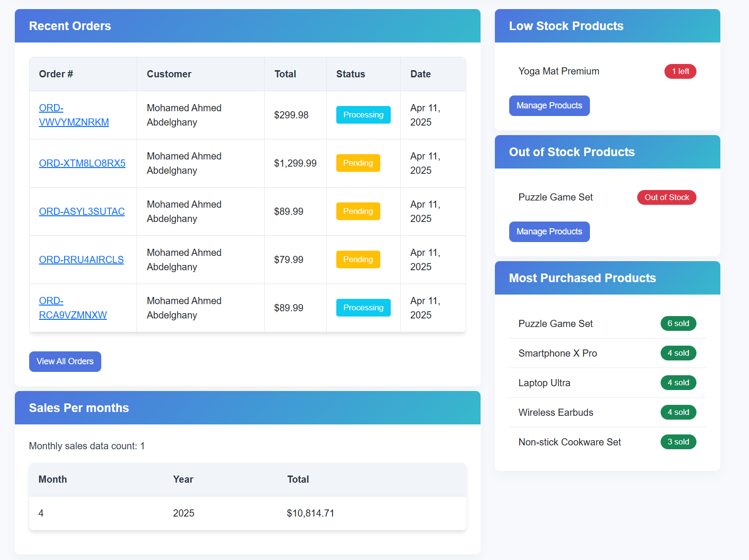
Task: Click the '3 sold' badge for Cookware Set
Action: pyautogui.click(x=678, y=442)
